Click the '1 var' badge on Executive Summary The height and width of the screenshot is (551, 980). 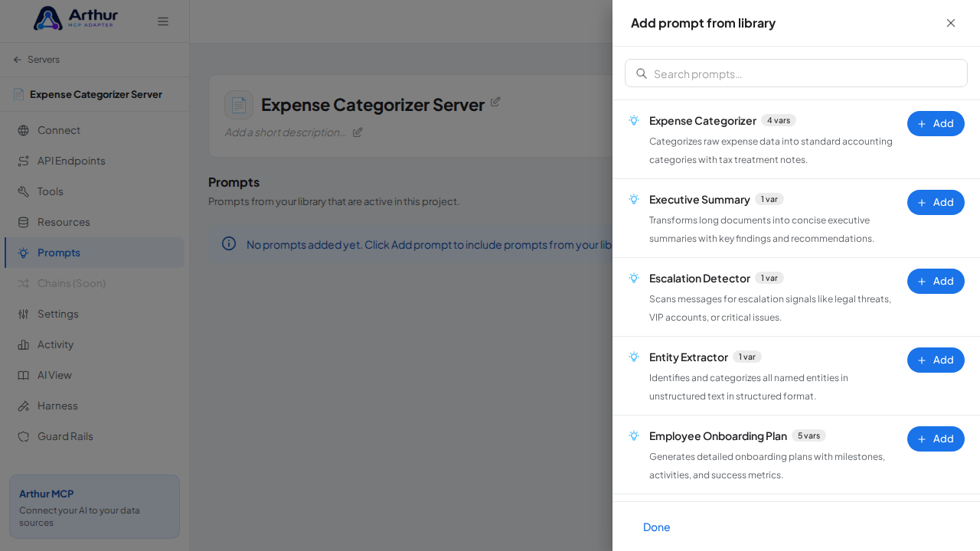pos(769,199)
